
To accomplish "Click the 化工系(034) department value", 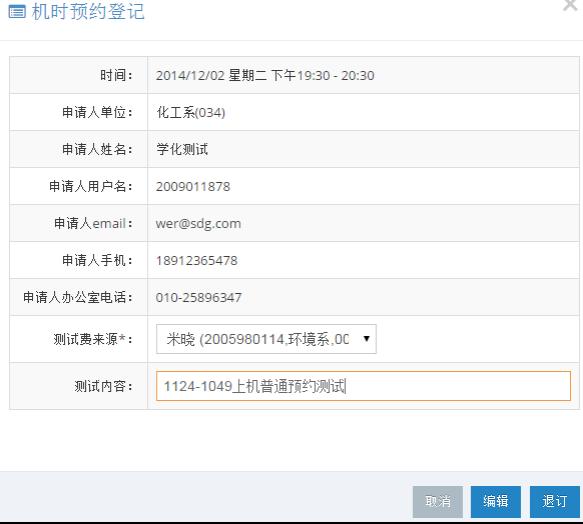I will [x=191, y=112].
